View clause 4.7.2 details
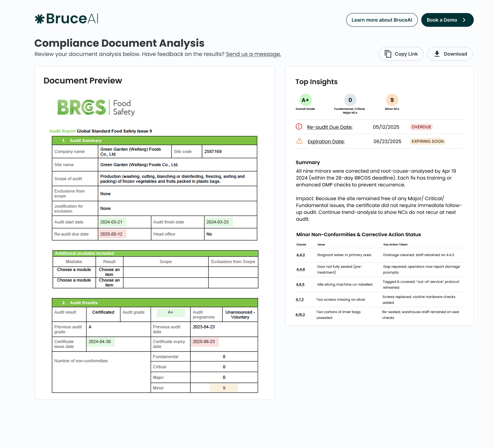Viewport: 494px width, 448px height. tap(299, 300)
